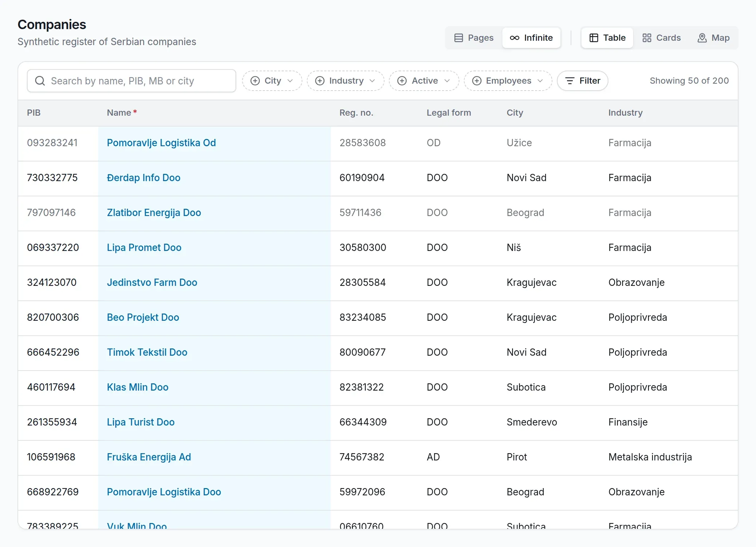This screenshot has height=547, width=756.
Task: Click PIB value 460117694
Action: point(51,387)
